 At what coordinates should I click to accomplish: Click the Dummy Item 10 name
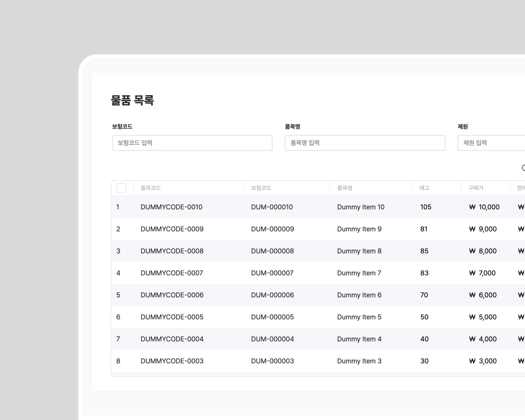(361, 207)
